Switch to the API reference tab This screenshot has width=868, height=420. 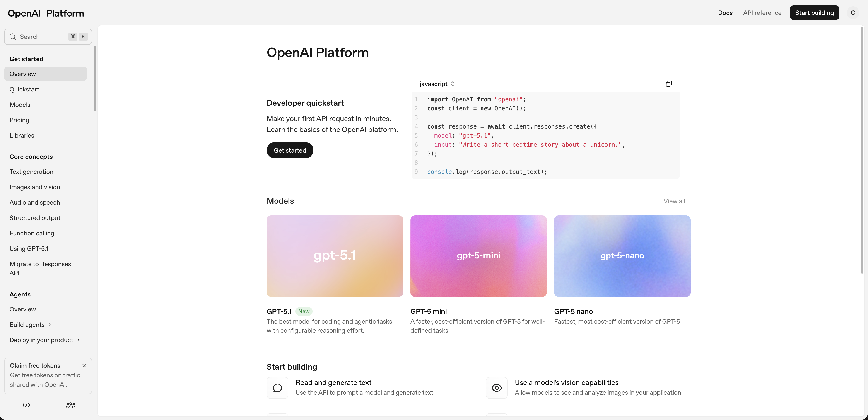[x=762, y=13]
